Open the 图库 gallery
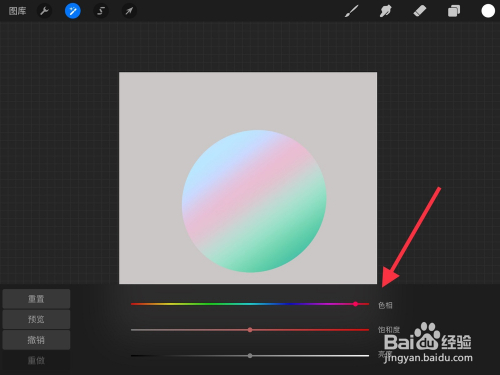 click(17, 11)
